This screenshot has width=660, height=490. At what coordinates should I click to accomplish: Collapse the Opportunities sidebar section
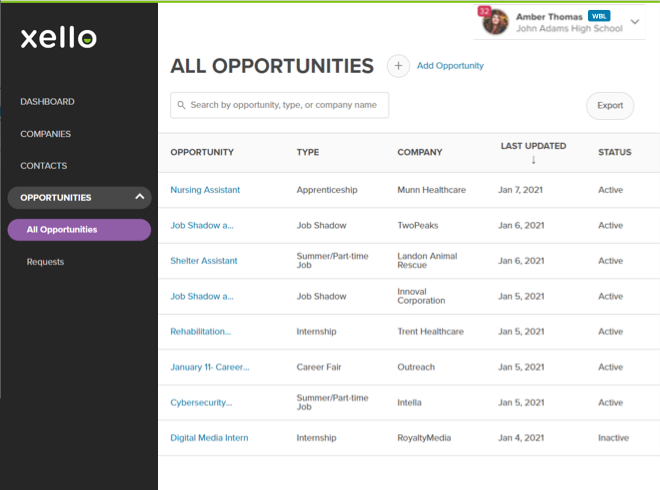(139, 198)
